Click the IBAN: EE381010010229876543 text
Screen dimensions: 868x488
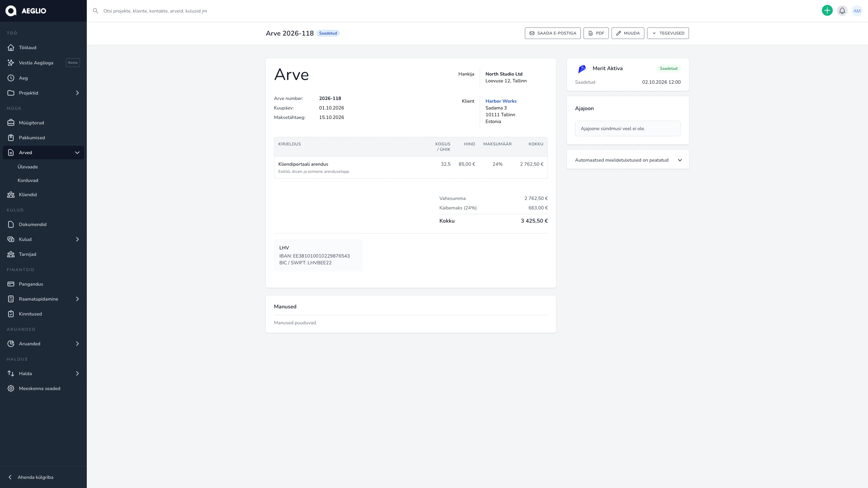tap(314, 256)
